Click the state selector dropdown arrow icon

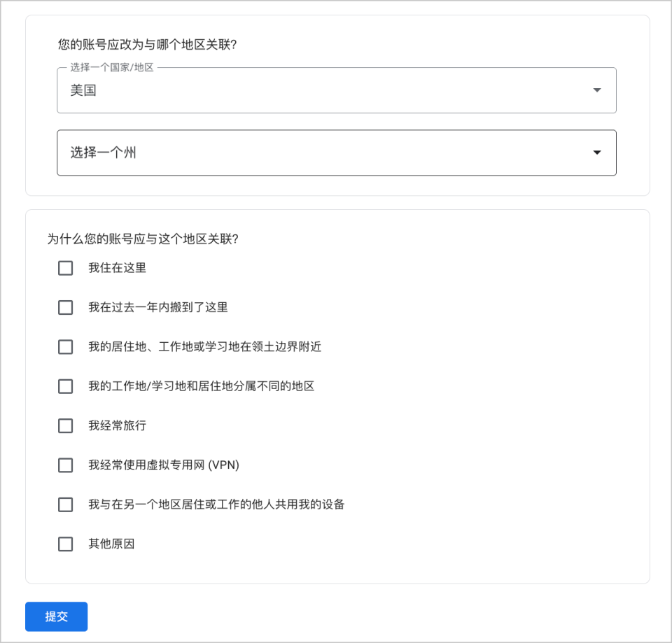coord(596,153)
